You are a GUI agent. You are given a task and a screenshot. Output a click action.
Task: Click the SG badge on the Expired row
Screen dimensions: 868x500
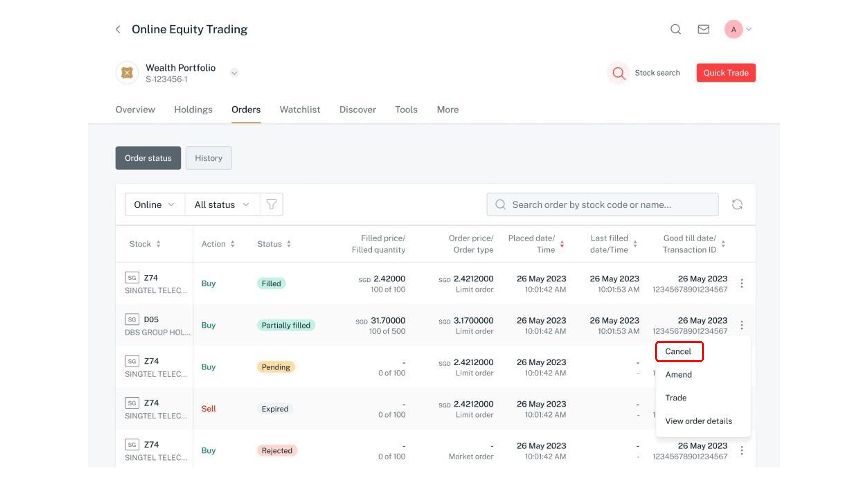pos(132,403)
